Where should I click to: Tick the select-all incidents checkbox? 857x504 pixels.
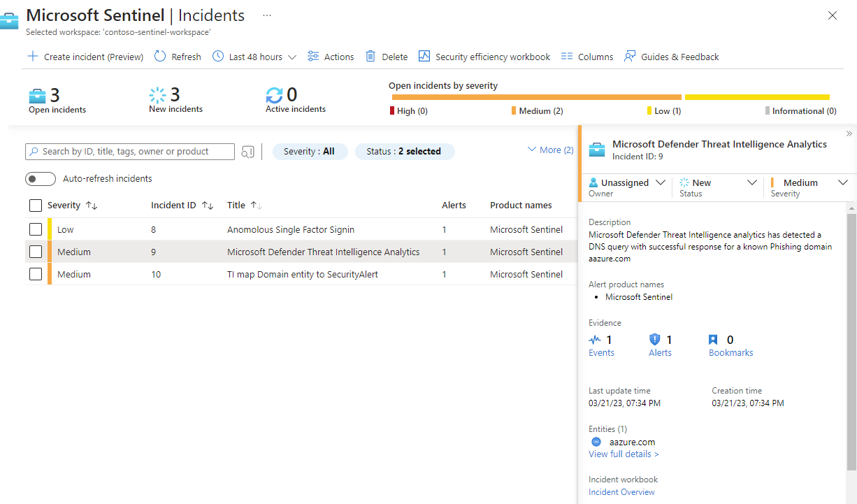(36, 206)
